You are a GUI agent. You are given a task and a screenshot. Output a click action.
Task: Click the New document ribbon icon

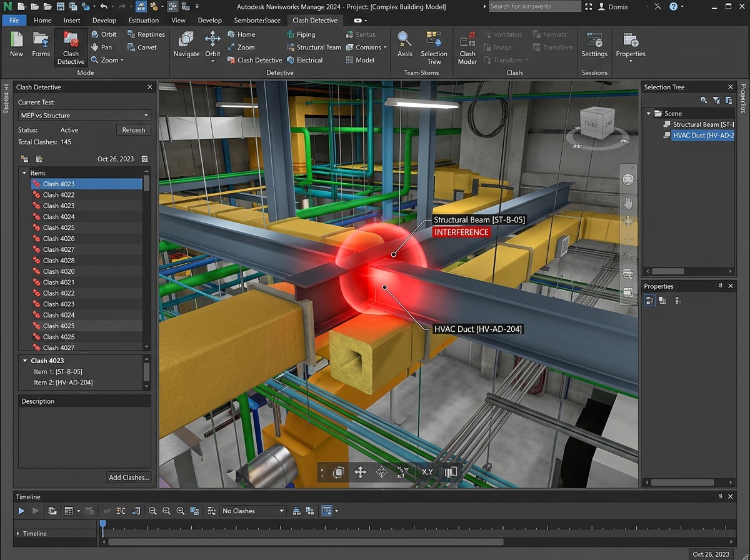(16, 45)
